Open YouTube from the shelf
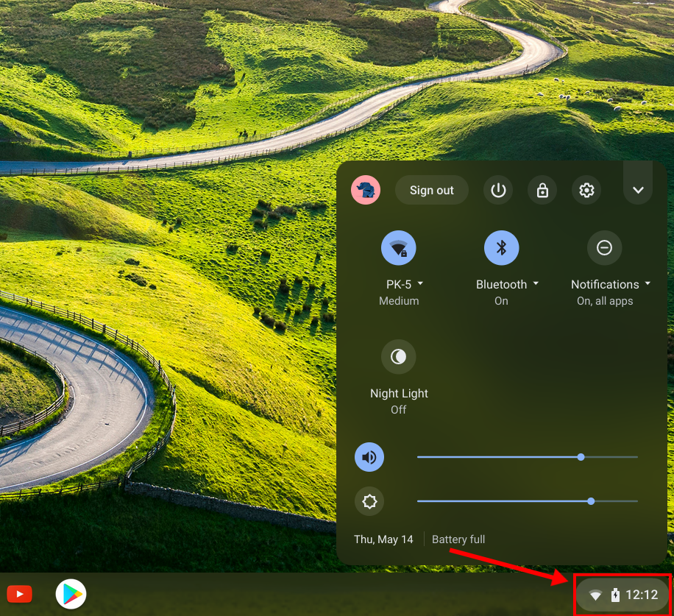 (19, 595)
